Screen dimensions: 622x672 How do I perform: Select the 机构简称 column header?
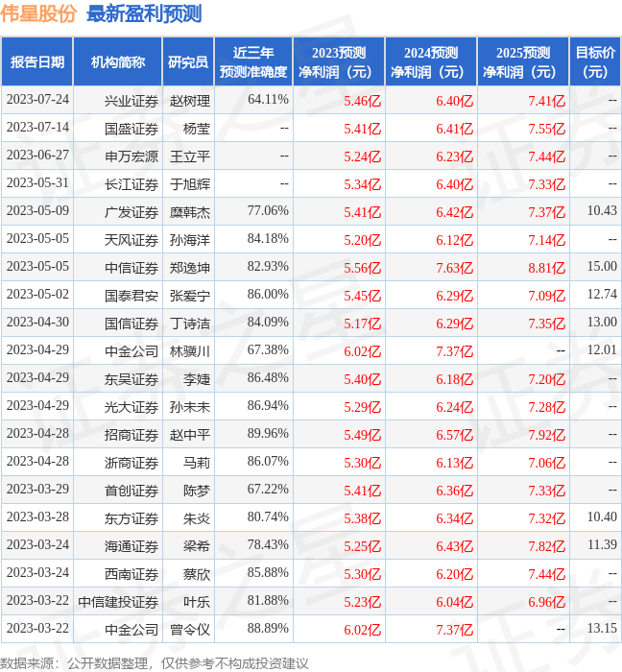[118, 61]
